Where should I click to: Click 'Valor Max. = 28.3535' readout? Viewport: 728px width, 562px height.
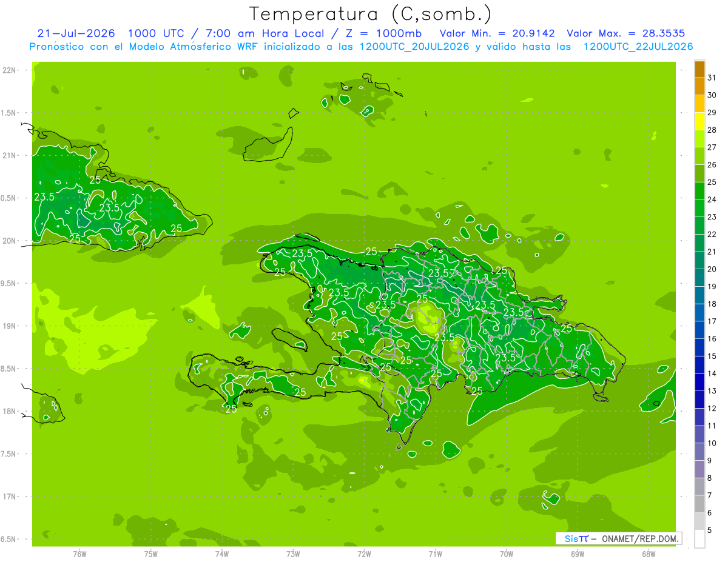click(x=626, y=33)
